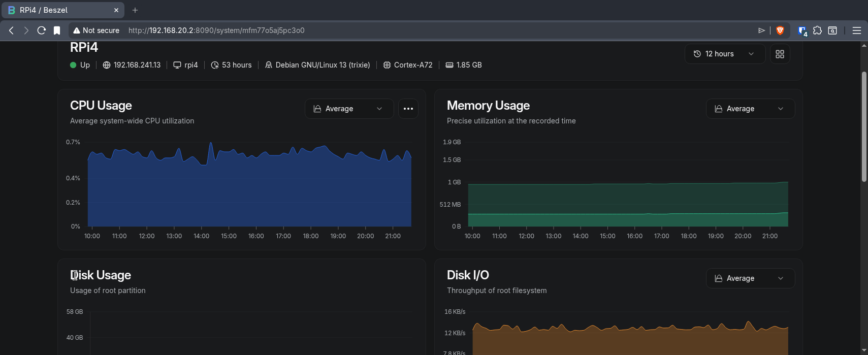Image resolution: width=868 pixels, height=355 pixels.
Task: Open a new browser tab
Action: click(135, 10)
